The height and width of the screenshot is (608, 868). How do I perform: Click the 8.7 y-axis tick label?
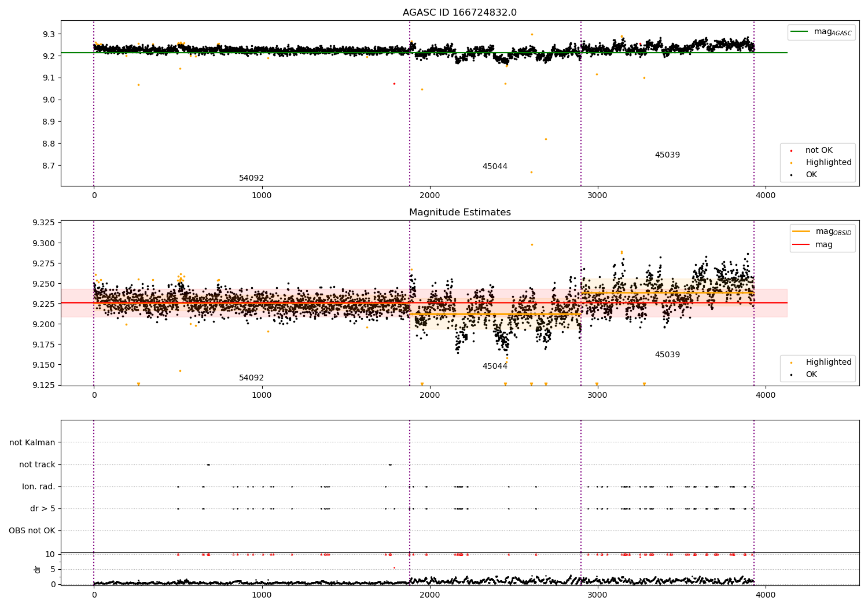(x=49, y=166)
